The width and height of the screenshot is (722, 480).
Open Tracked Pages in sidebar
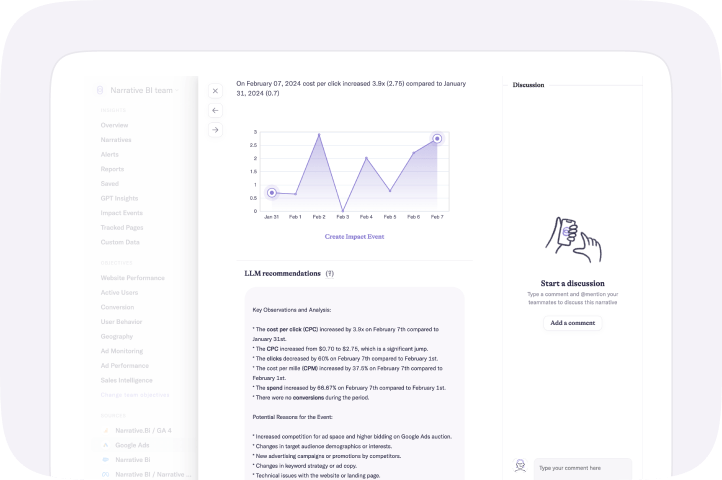[122, 228]
